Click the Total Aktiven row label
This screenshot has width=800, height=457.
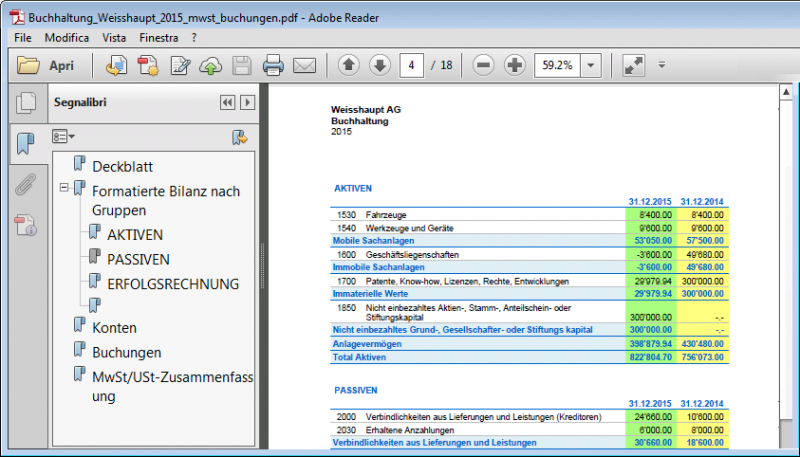pos(359,357)
